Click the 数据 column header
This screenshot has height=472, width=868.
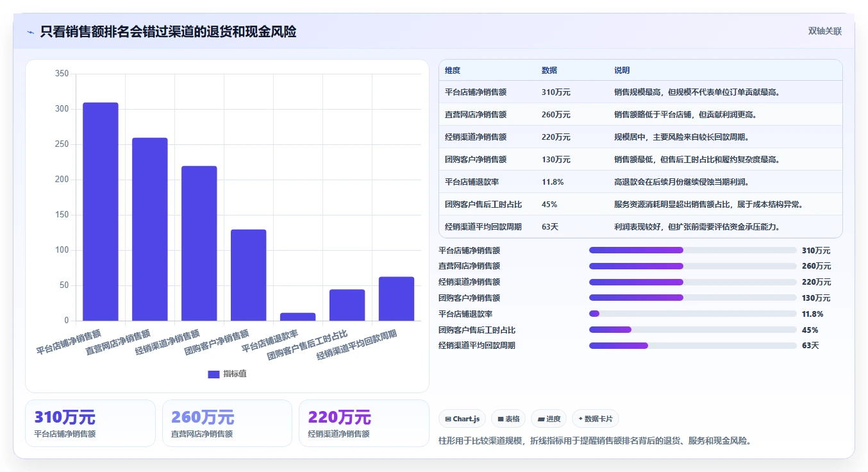tap(549, 71)
